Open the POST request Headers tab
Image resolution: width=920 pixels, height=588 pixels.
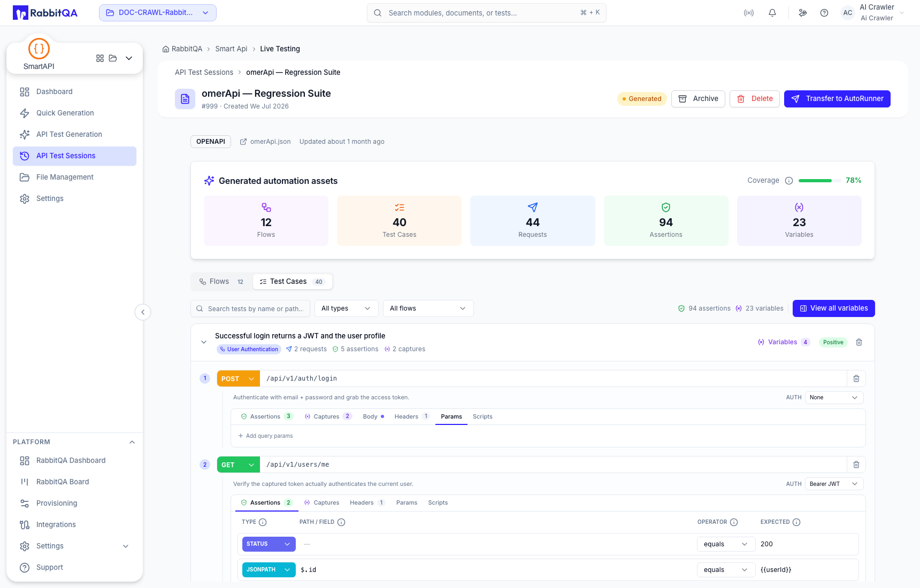(411, 416)
